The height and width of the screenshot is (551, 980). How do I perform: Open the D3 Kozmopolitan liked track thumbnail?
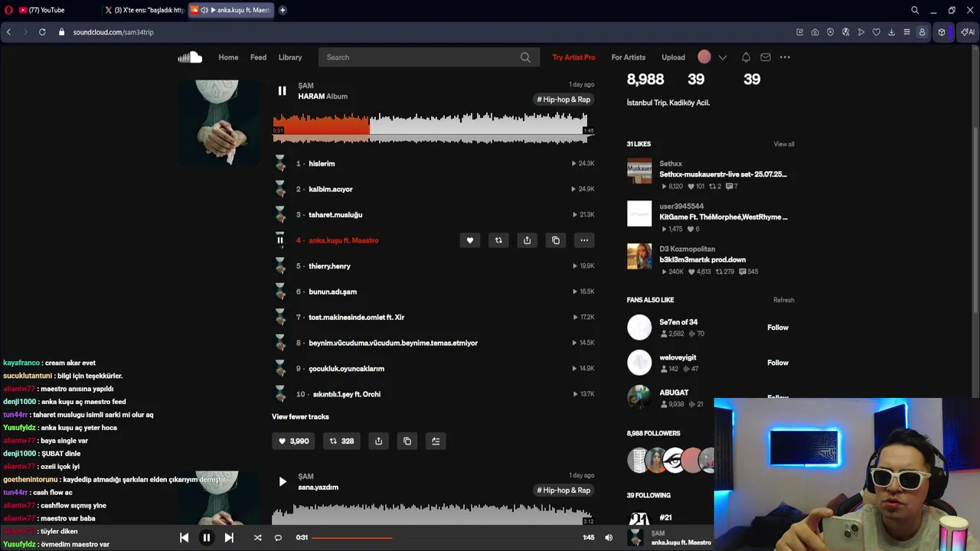(x=639, y=256)
